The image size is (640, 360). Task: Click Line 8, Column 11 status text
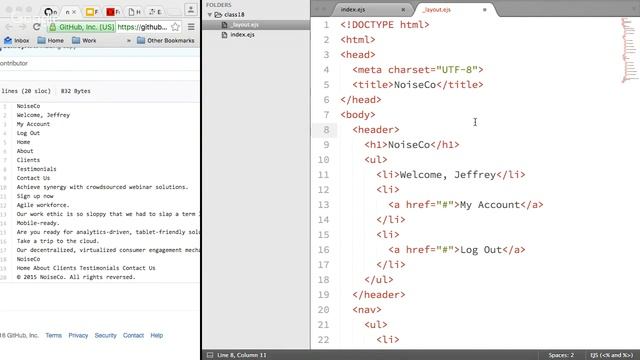[x=242, y=355]
